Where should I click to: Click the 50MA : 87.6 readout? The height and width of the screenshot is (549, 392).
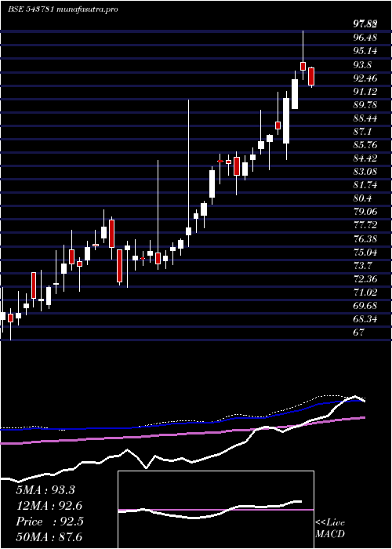[x=49, y=536]
